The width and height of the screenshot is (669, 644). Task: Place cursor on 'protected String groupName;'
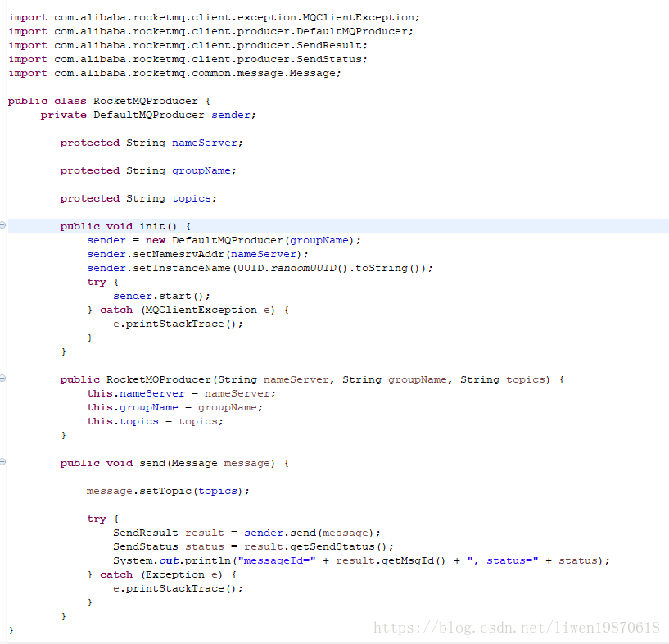(x=148, y=170)
